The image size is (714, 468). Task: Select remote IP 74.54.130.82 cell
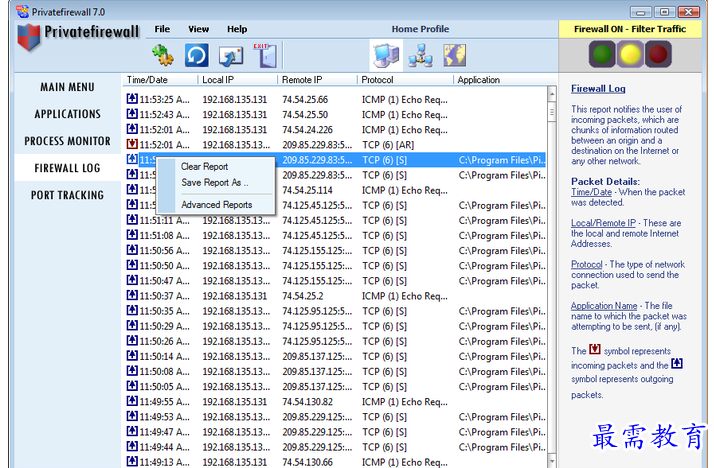point(307,402)
